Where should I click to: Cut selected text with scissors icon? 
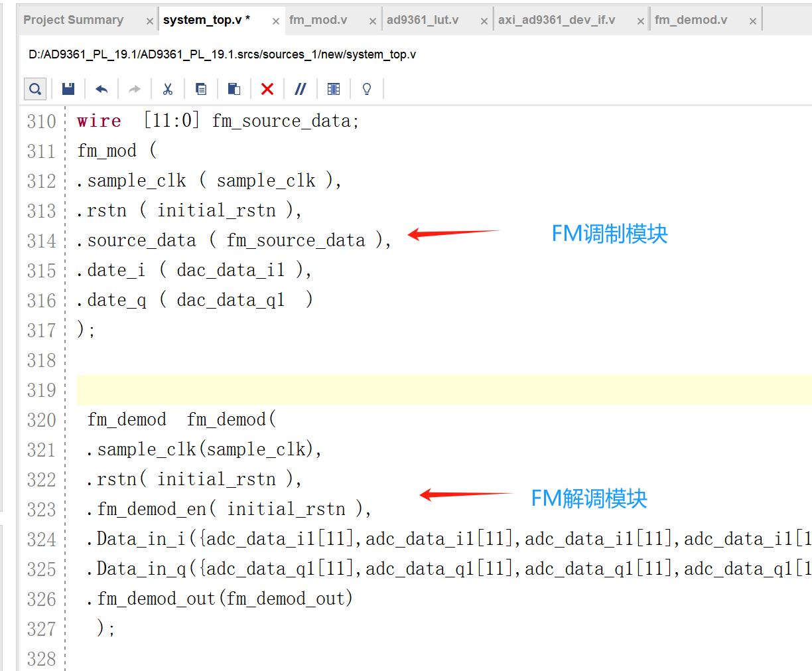click(x=167, y=88)
